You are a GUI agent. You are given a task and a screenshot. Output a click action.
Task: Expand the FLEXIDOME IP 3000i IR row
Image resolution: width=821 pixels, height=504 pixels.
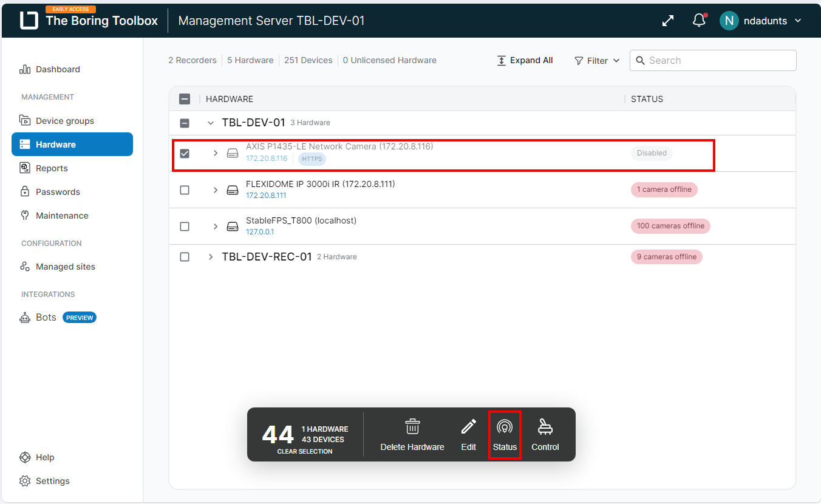[216, 190]
